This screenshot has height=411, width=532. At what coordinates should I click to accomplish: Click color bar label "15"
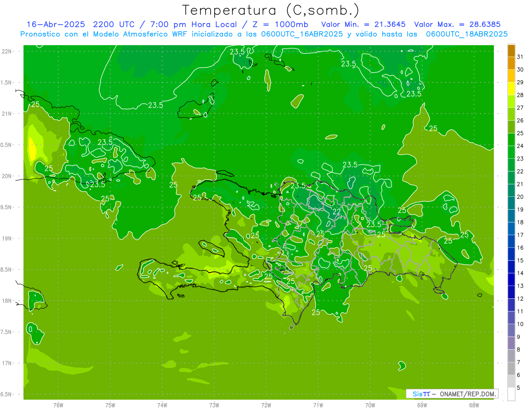520,261
